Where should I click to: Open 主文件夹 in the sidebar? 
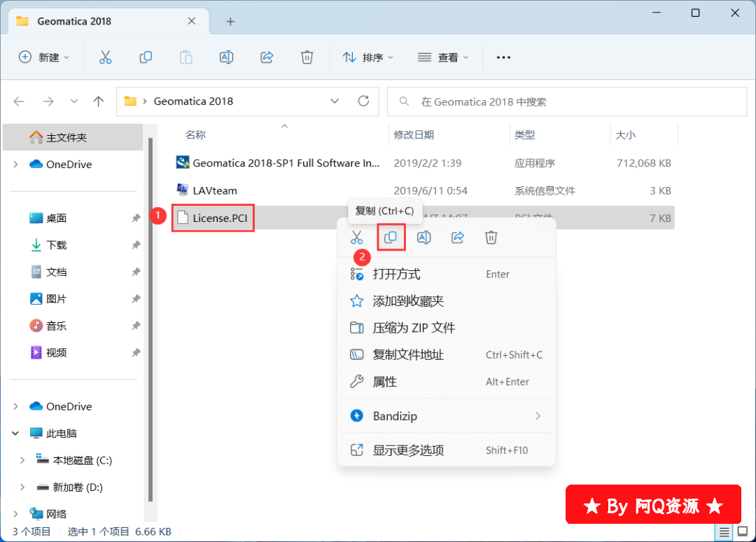pos(73,137)
